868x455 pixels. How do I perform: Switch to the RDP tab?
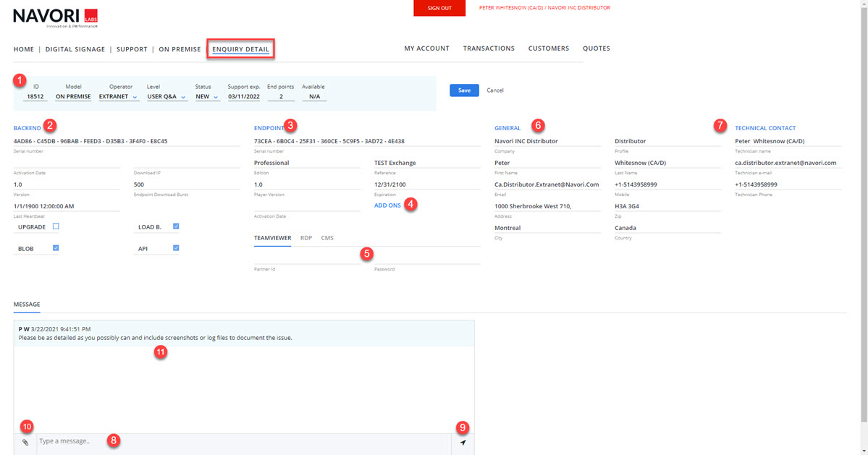click(x=306, y=238)
